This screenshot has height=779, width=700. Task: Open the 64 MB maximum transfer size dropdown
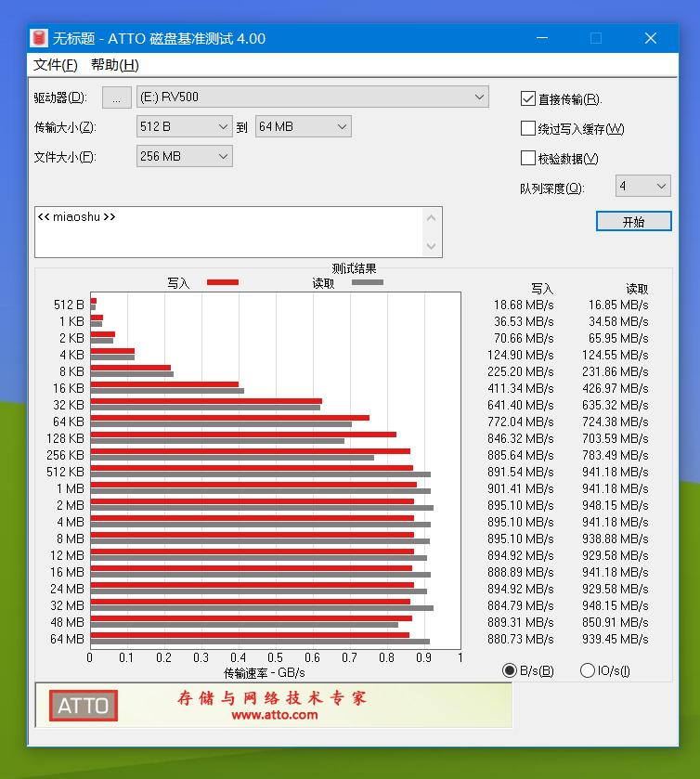303,126
